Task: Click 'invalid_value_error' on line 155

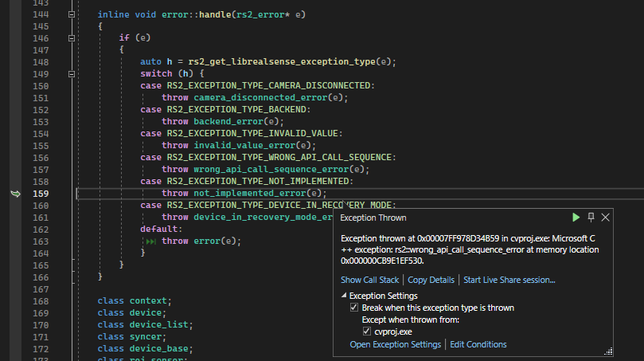Action: [244, 145]
